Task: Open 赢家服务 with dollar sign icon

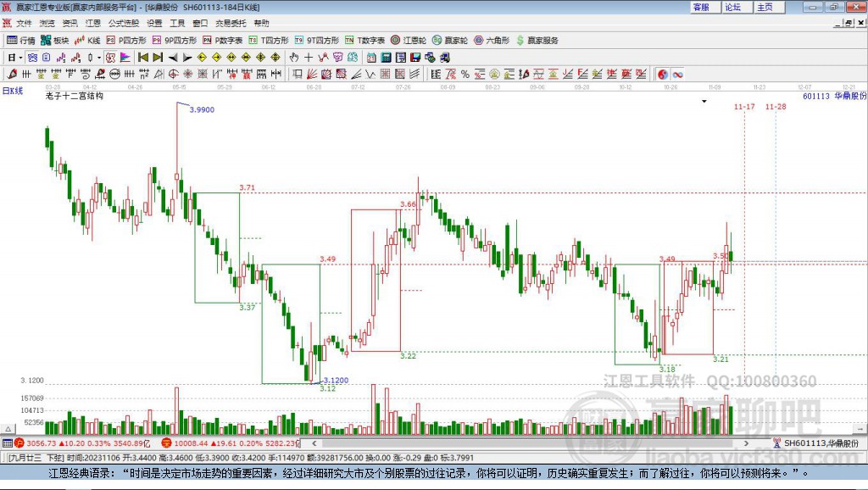Action: point(537,41)
